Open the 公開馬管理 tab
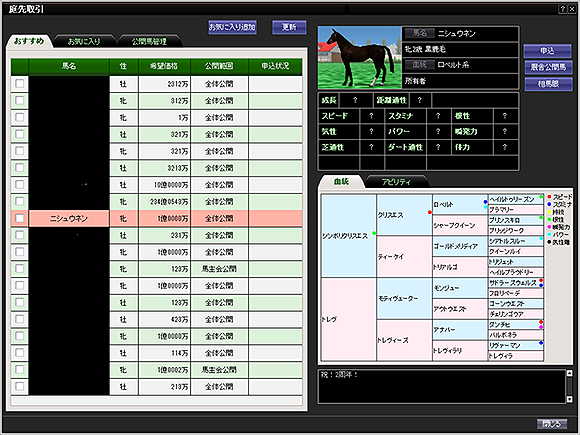Image resolution: width=580 pixels, height=435 pixels. 149,41
